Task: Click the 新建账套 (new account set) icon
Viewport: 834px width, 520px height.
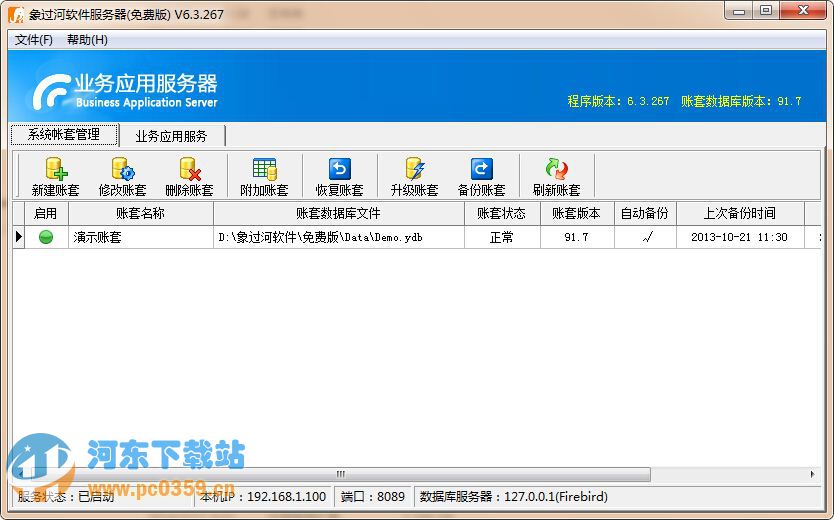Action: (x=56, y=169)
